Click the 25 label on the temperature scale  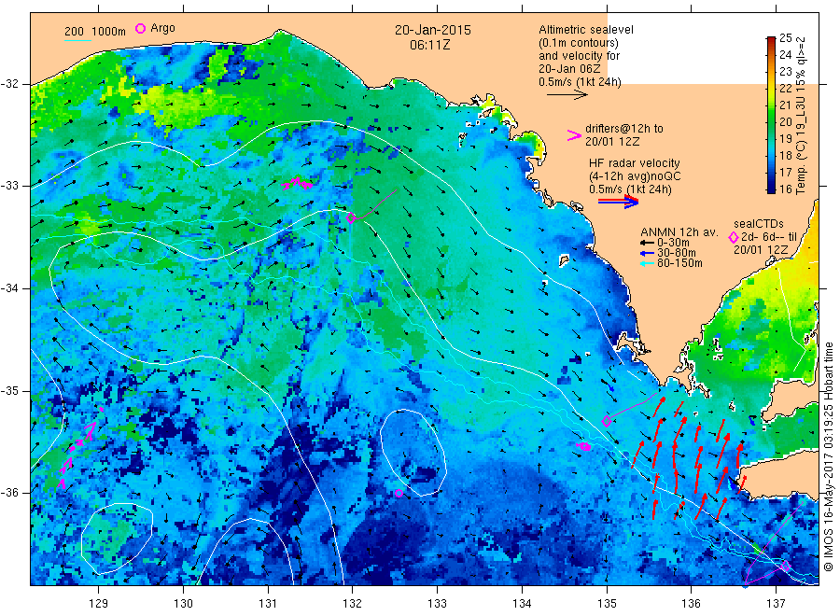[x=785, y=38]
